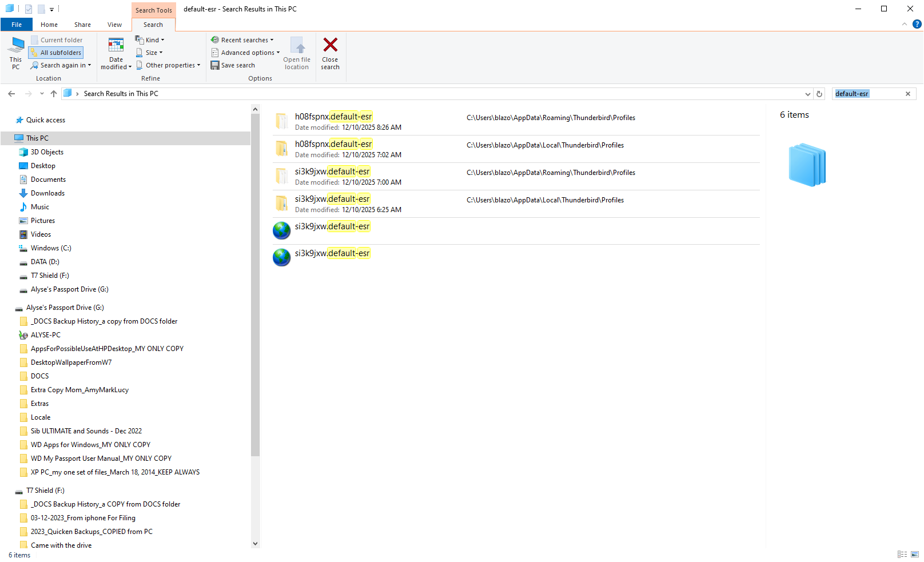Screen dimensions: 924x562
Task: Open the address bar history dropdown
Action: coord(807,94)
